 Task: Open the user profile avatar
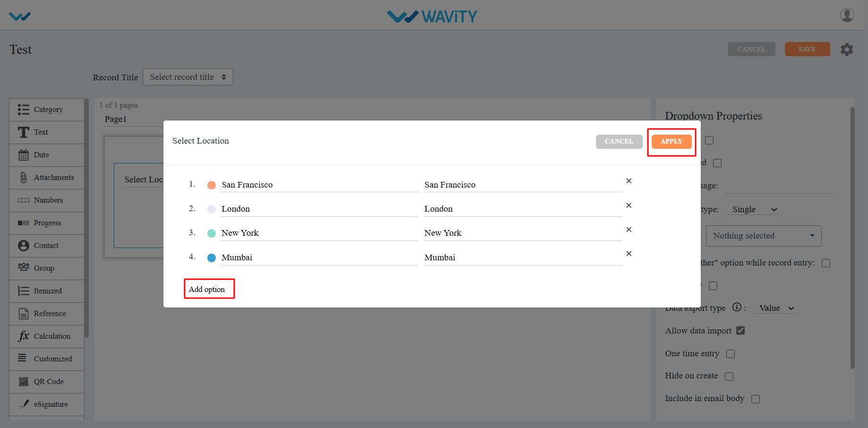pyautogui.click(x=847, y=15)
